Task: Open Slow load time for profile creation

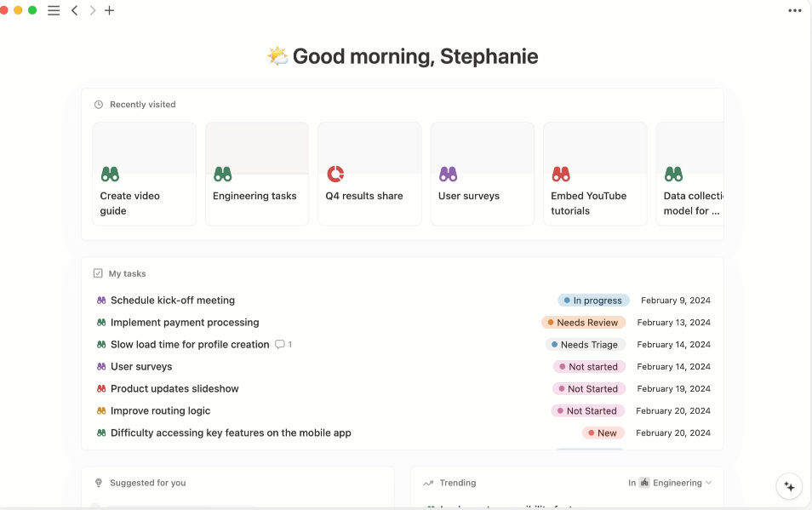Action: click(190, 344)
